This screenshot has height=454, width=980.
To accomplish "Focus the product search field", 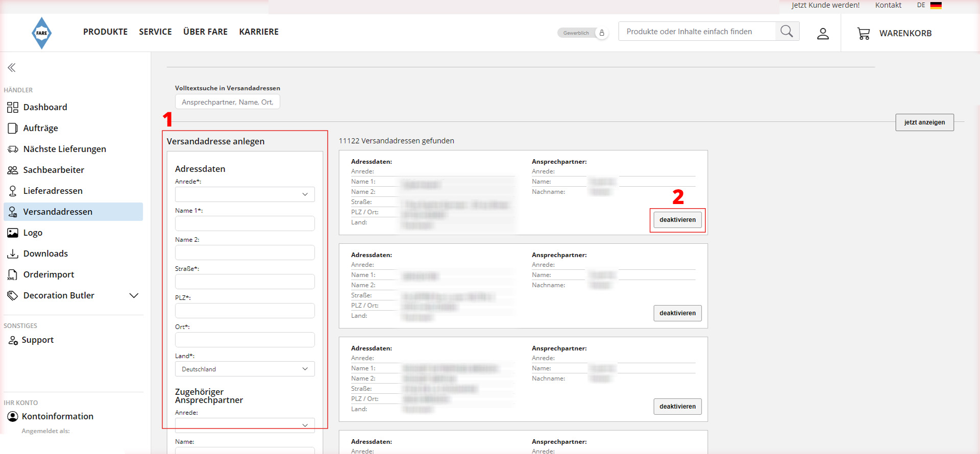I will (x=697, y=31).
